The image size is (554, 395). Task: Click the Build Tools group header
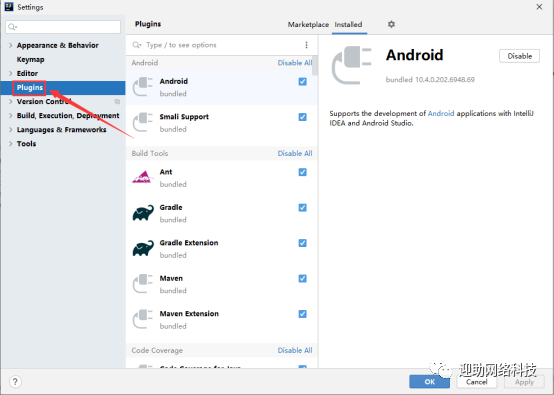pos(150,153)
